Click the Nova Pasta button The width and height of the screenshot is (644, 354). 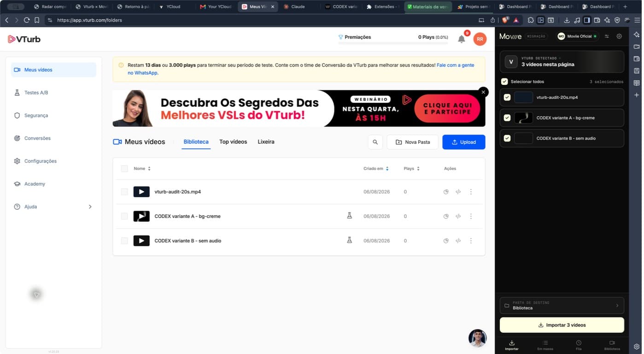tap(412, 142)
